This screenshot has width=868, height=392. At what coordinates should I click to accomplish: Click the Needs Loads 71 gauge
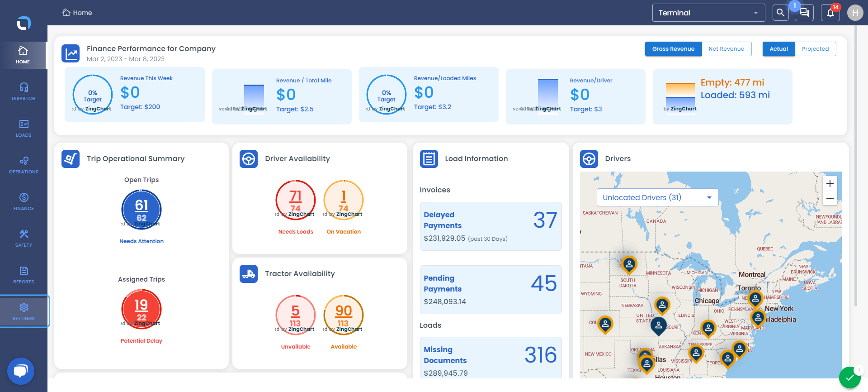[x=296, y=200]
